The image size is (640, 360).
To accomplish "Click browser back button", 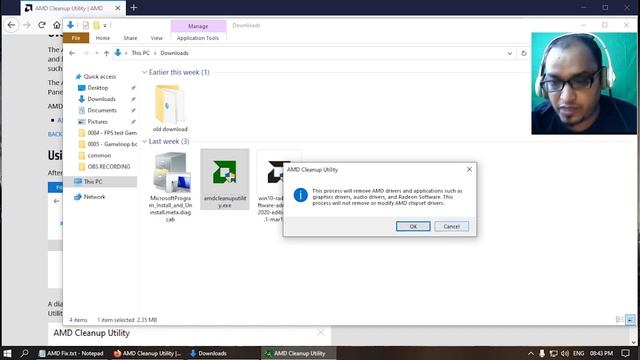I will 11,25.
